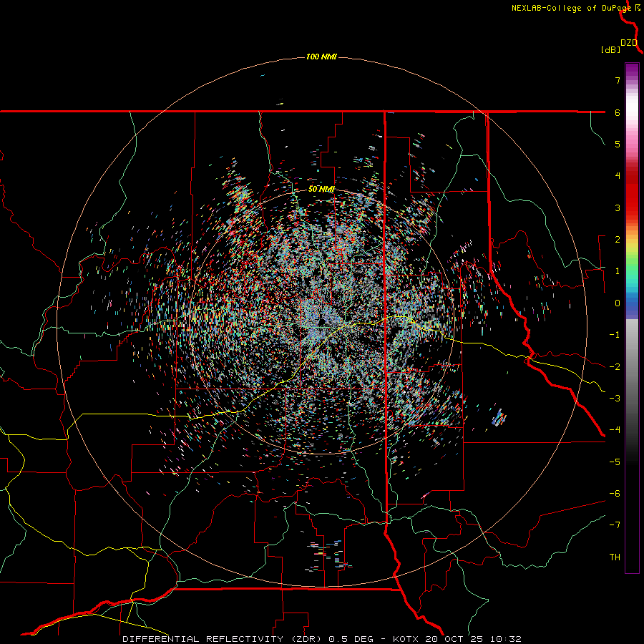Click the 6 tick label on the scale
The width and height of the screenshot is (644, 644).
618,112
